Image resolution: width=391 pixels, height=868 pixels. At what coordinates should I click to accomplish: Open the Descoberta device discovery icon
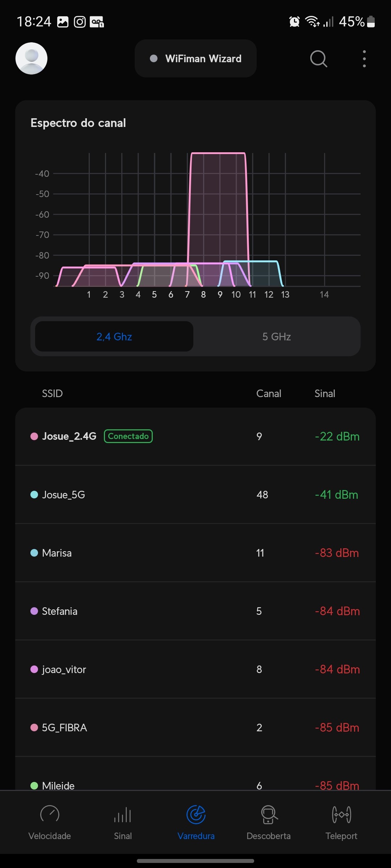point(269,814)
